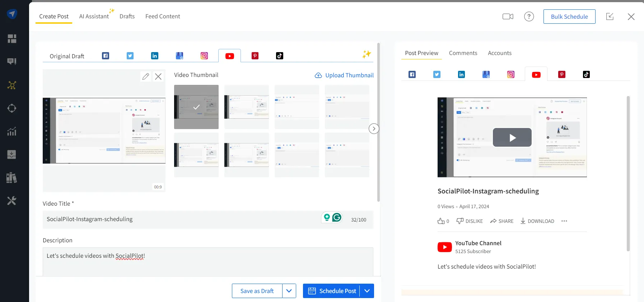The height and width of the screenshot is (302, 644).
Task: Click the Grammarly icon in title field
Action: [337, 217]
